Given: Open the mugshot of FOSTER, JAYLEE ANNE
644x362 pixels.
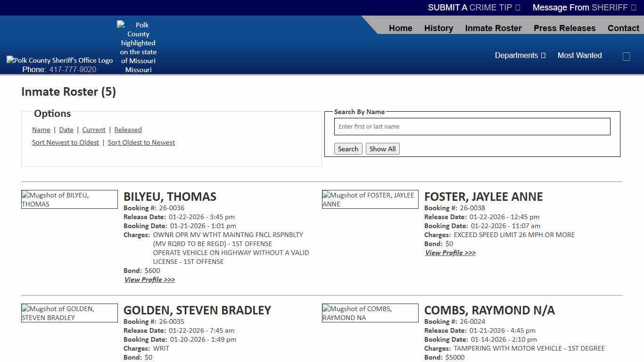Looking at the screenshot, I should [x=370, y=199].
